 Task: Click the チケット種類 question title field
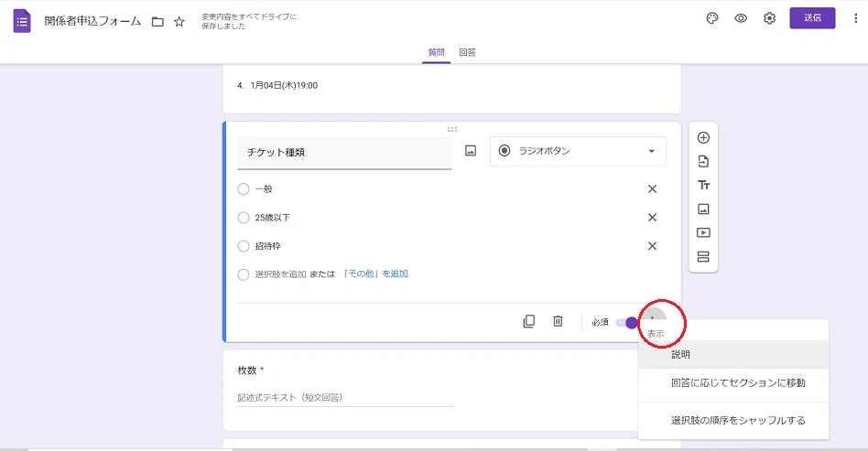pyautogui.click(x=344, y=153)
